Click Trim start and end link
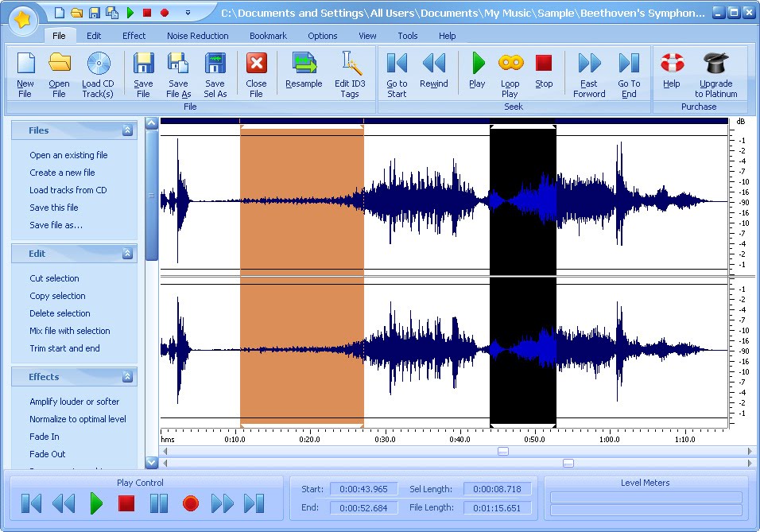760x532 pixels. [x=64, y=348]
